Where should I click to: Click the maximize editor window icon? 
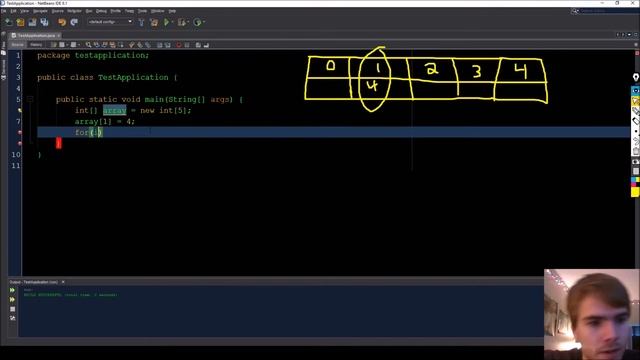pyautogui.click(x=635, y=35)
